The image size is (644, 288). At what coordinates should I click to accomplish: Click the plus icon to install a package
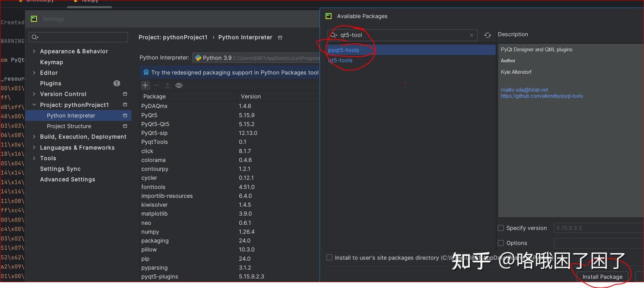(145, 85)
